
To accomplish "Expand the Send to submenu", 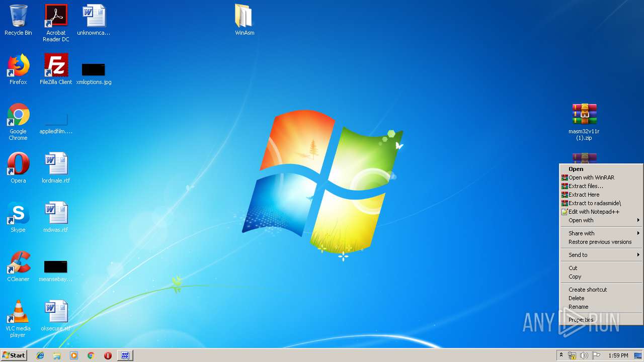I will (601, 255).
